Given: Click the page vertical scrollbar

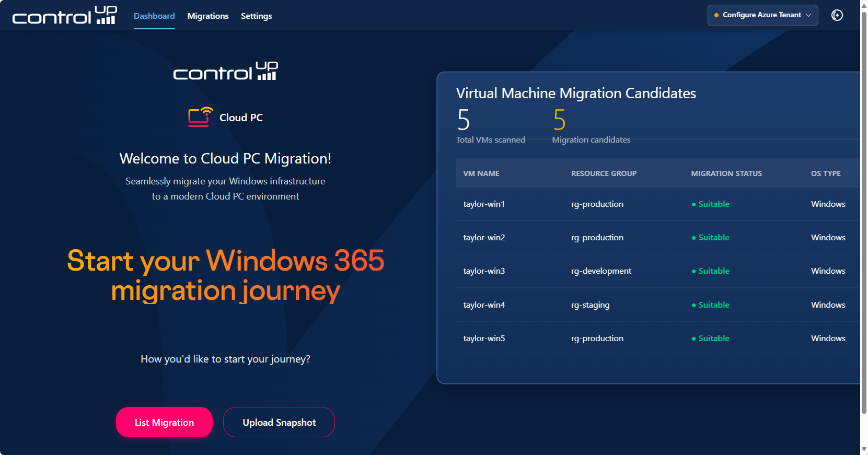Looking at the screenshot, I should (x=864, y=209).
